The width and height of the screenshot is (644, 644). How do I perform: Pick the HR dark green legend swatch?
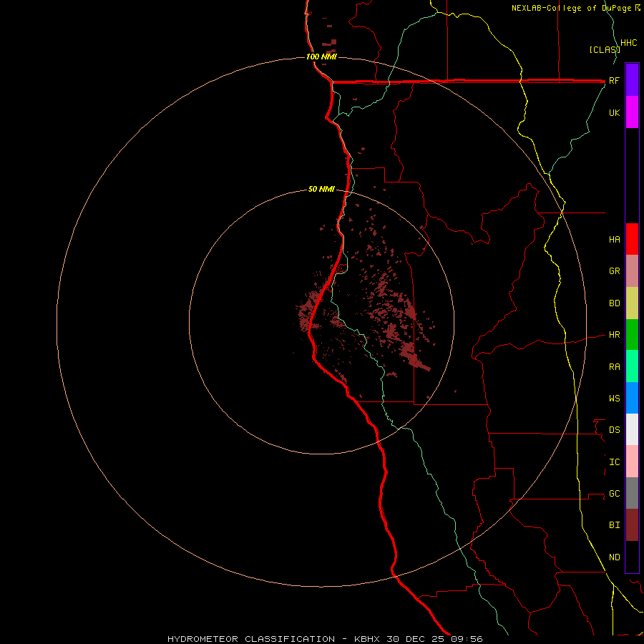pyautogui.click(x=632, y=335)
